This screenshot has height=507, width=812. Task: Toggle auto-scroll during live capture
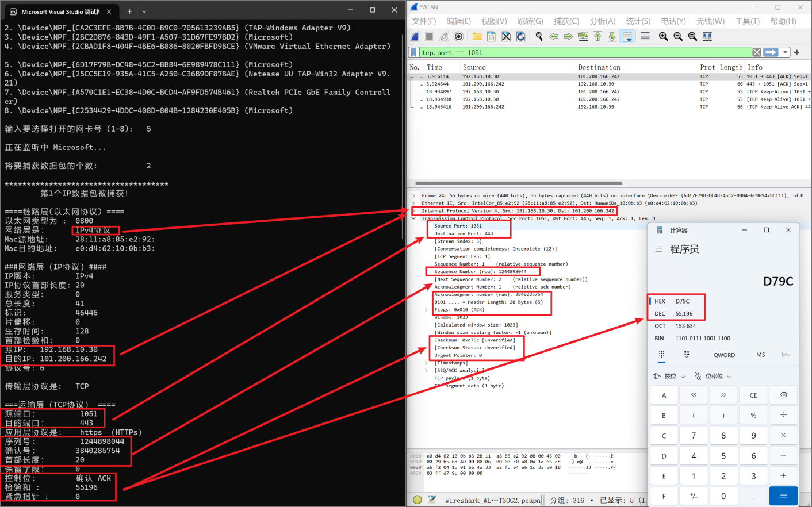627,36
